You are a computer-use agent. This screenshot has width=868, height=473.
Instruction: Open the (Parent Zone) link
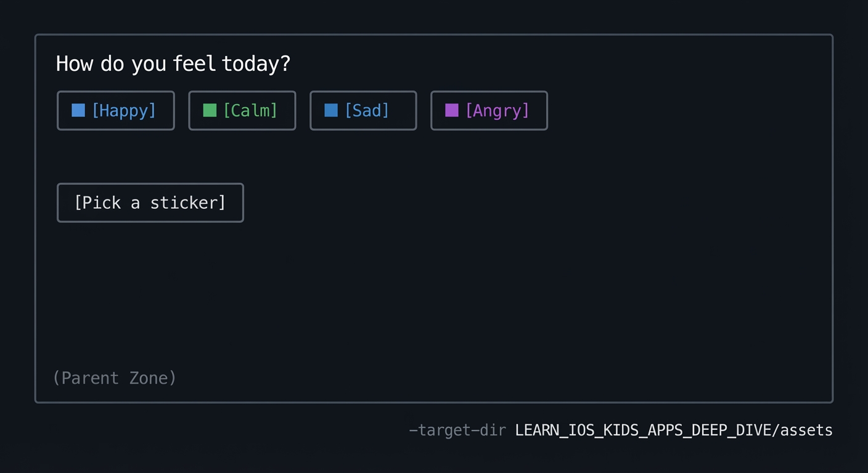pyautogui.click(x=115, y=378)
